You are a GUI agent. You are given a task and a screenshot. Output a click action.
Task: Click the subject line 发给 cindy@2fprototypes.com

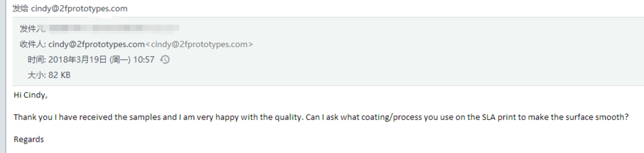tap(70, 9)
